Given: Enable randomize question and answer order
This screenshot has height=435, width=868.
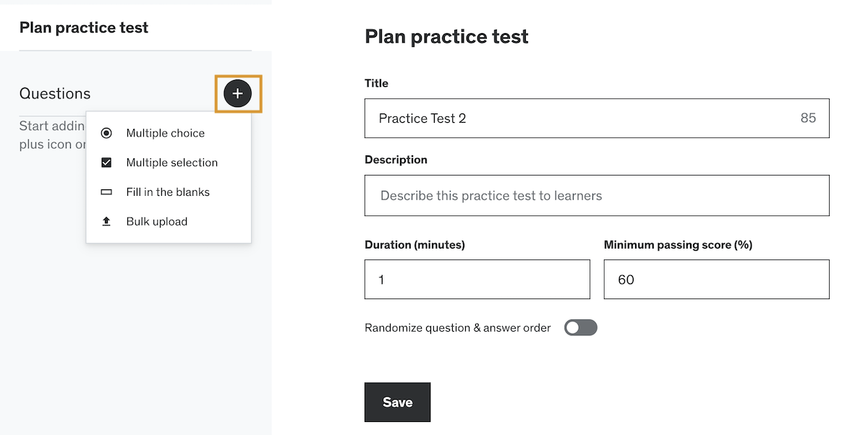Looking at the screenshot, I should coord(580,327).
